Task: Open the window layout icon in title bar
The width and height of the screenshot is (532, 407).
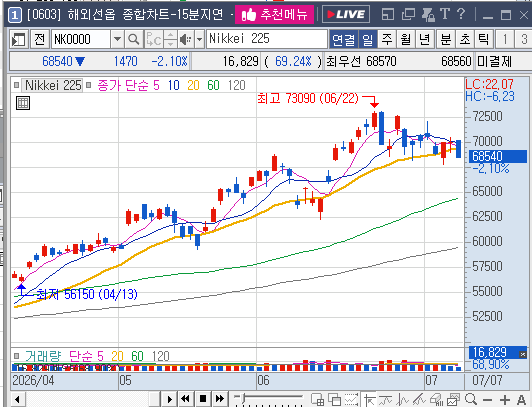Action: [387, 14]
